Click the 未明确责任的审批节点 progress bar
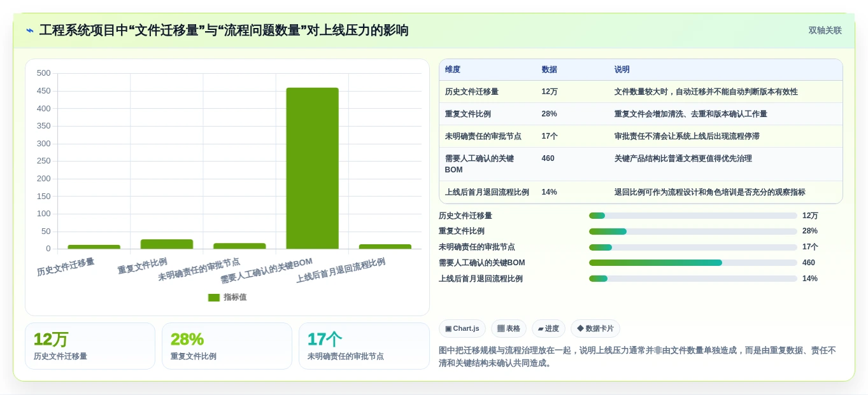The image size is (868, 395). point(693,247)
